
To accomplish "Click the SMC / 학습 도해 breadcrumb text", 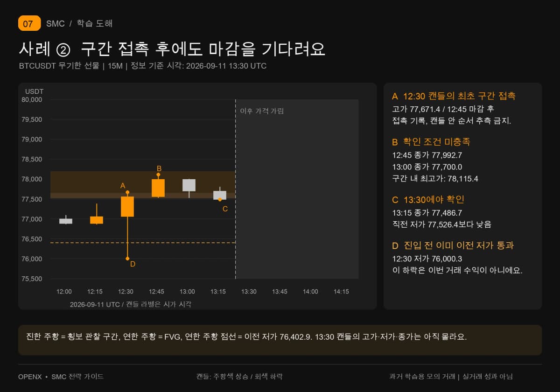I will pos(79,23).
